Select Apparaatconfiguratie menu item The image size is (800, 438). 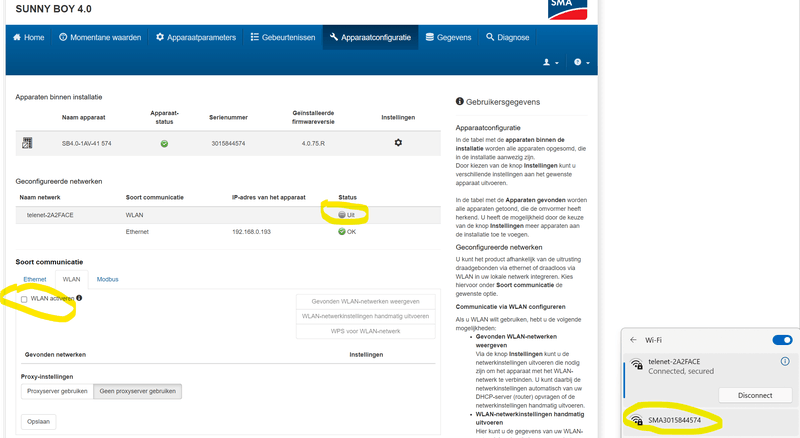[x=370, y=37]
